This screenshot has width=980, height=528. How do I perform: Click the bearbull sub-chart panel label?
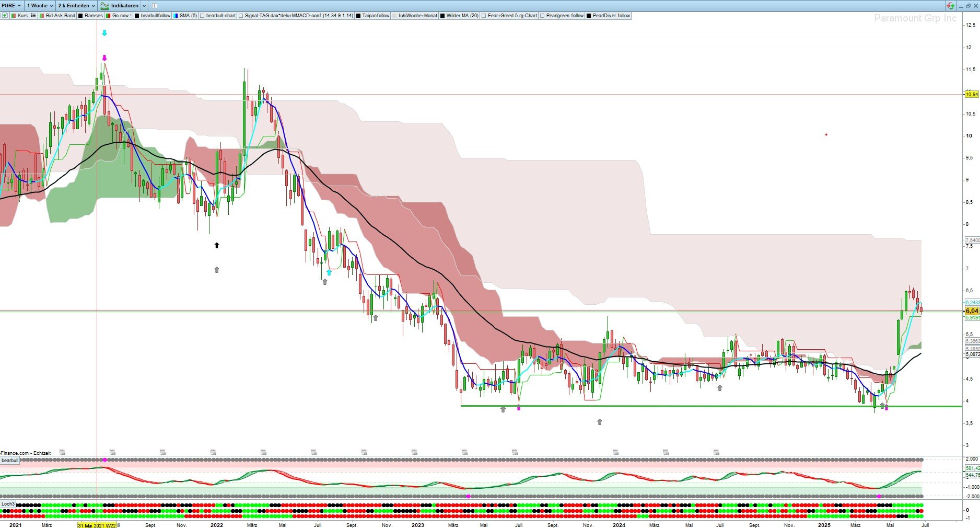(x=10, y=461)
